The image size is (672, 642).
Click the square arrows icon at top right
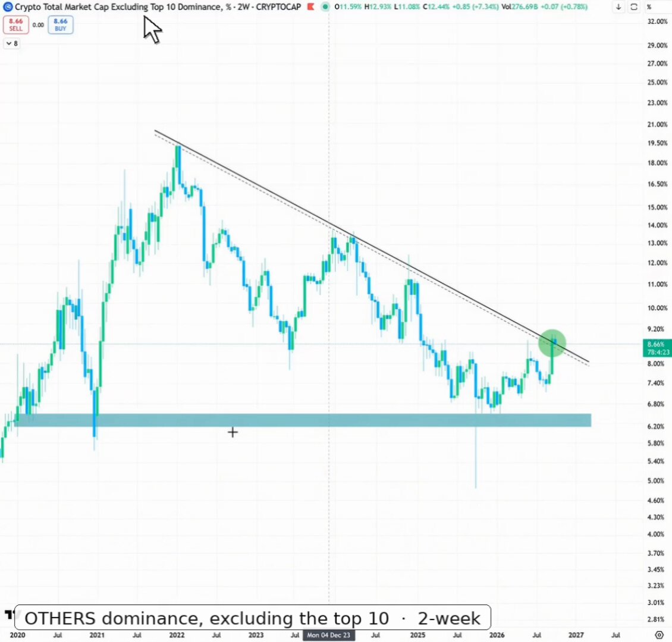(634, 7)
